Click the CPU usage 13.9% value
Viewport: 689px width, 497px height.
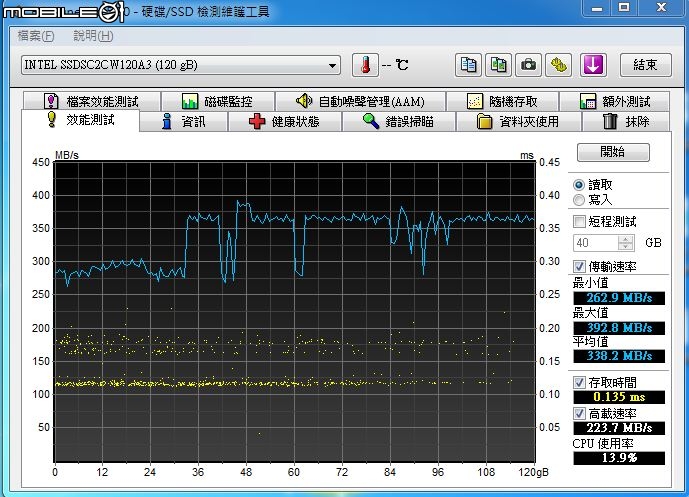[619, 458]
